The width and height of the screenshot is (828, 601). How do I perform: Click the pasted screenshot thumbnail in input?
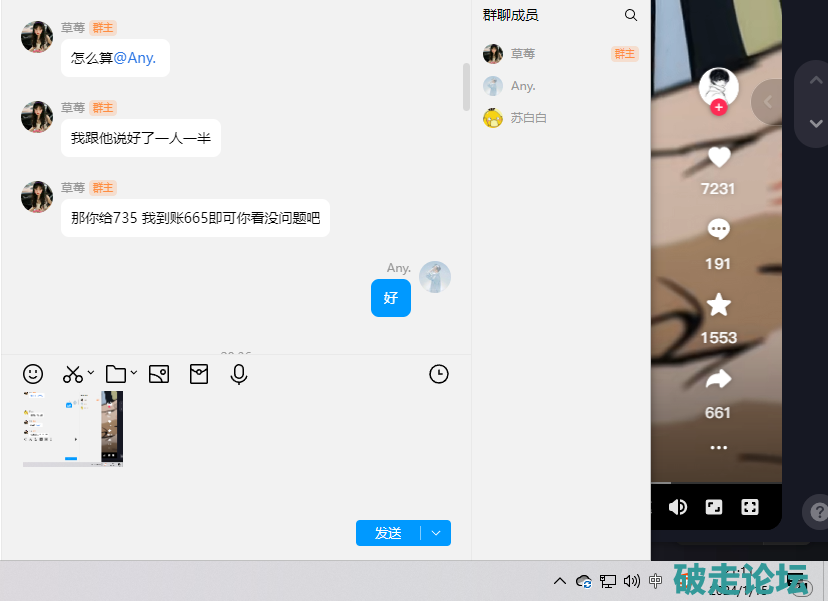pyautogui.click(x=73, y=429)
